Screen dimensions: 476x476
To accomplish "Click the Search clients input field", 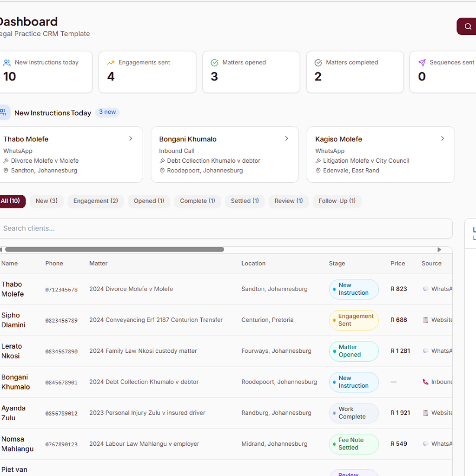I will [225, 228].
